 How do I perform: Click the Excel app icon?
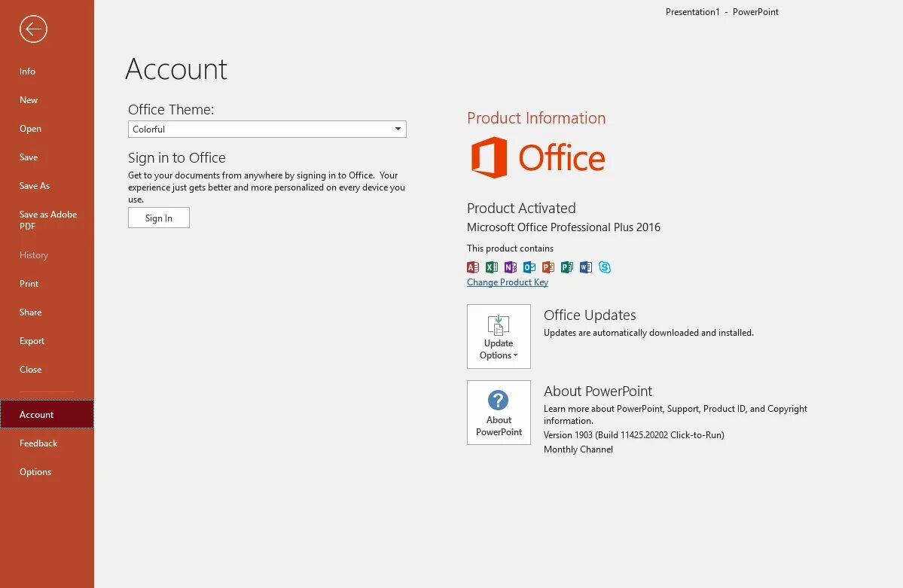pos(492,267)
